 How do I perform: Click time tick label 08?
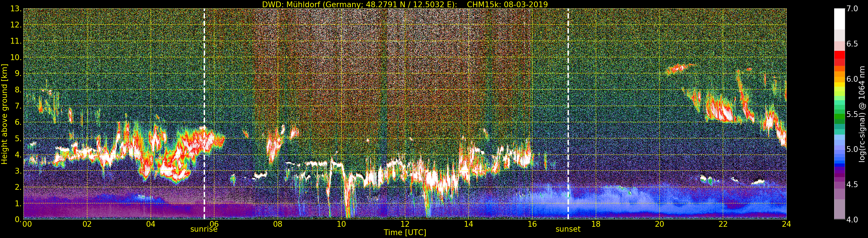[278, 224]
